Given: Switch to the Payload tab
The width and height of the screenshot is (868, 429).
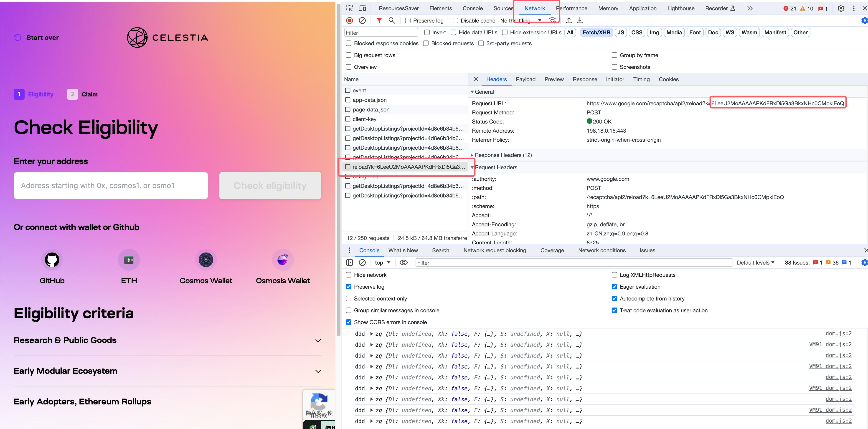Looking at the screenshot, I should click(525, 79).
